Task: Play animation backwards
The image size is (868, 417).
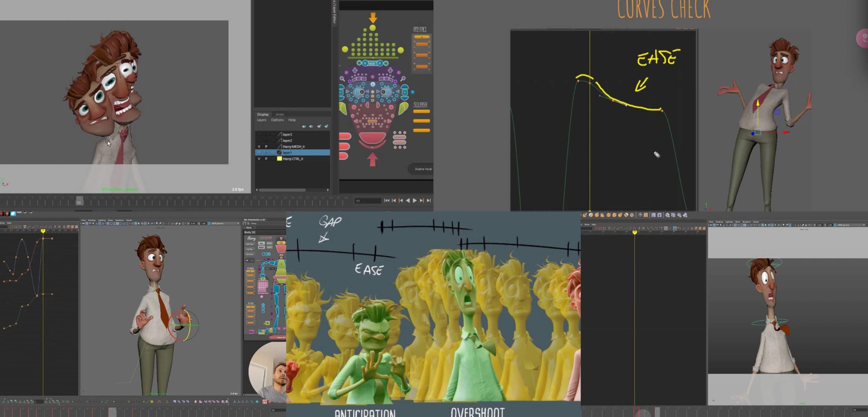Action: coord(408,201)
